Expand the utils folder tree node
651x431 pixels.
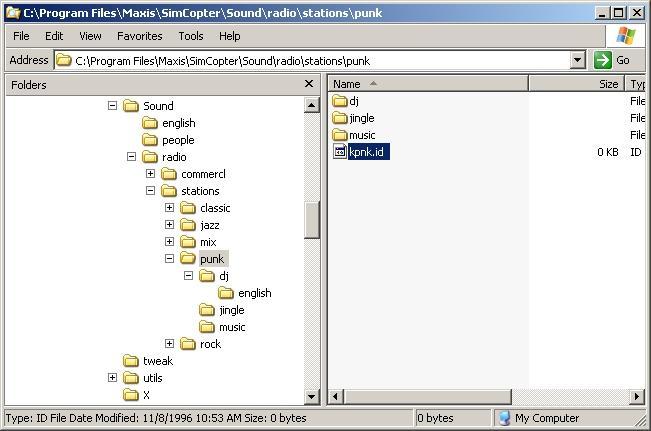[x=113, y=378]
